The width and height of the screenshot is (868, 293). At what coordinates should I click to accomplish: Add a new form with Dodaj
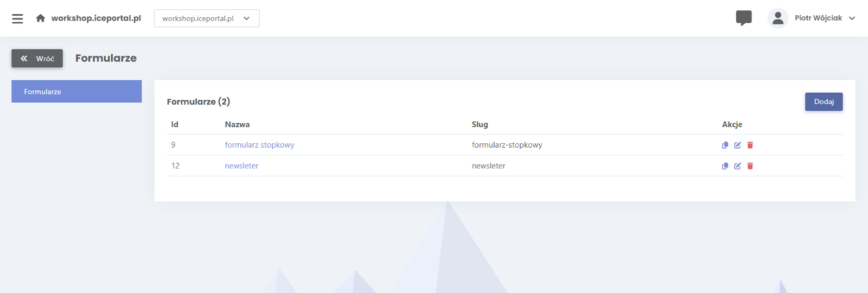(x=824, y=102)
